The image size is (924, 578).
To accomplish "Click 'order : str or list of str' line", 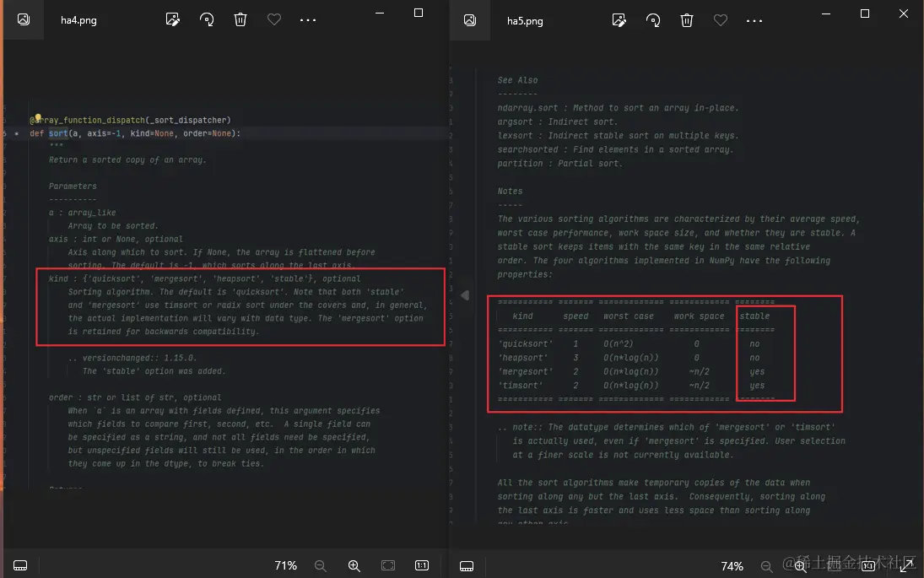I will pos(135,397).
